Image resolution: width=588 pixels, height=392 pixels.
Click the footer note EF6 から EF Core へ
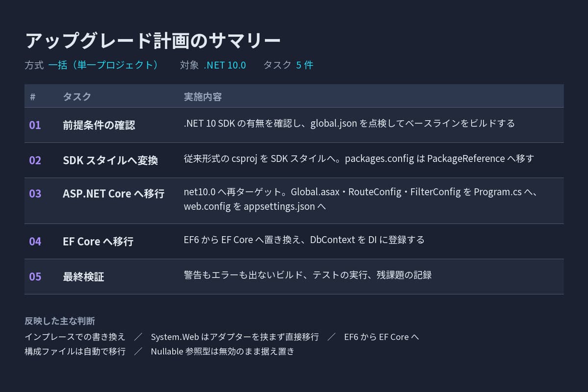[x=382, y=337]
